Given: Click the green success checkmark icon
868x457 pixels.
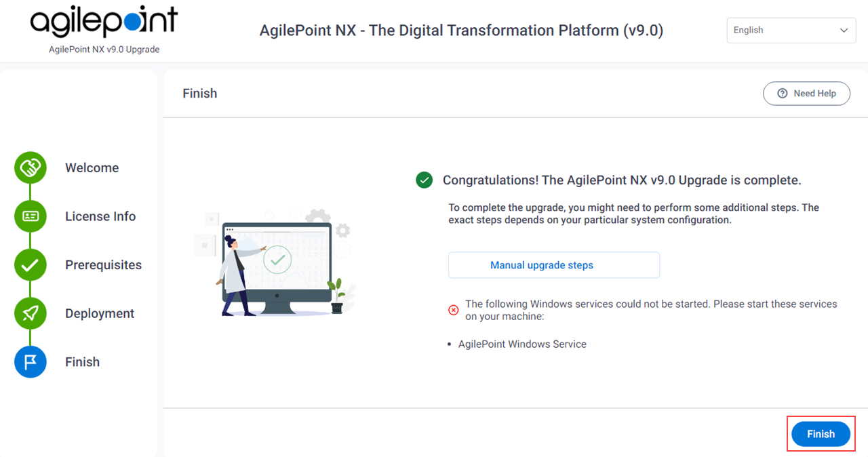Looking at the screenshot, I should (425, 180).
